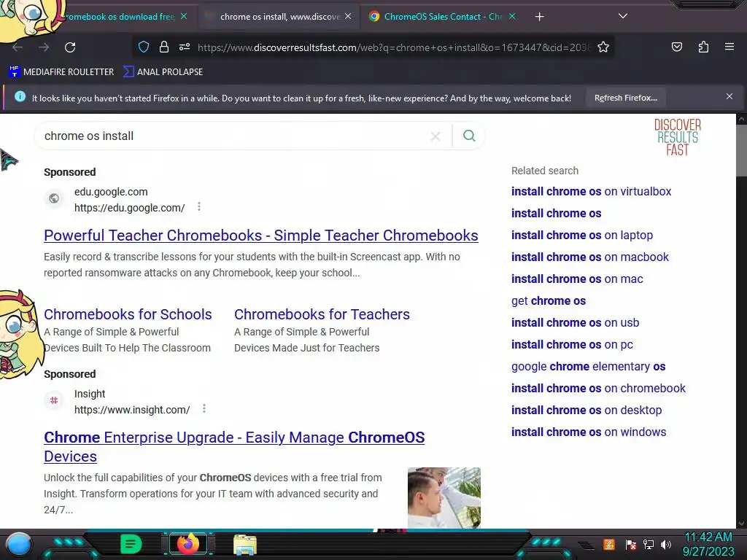Search install chrome os on usb
Screen dimensions: 747x560
[x=575, y=323]
